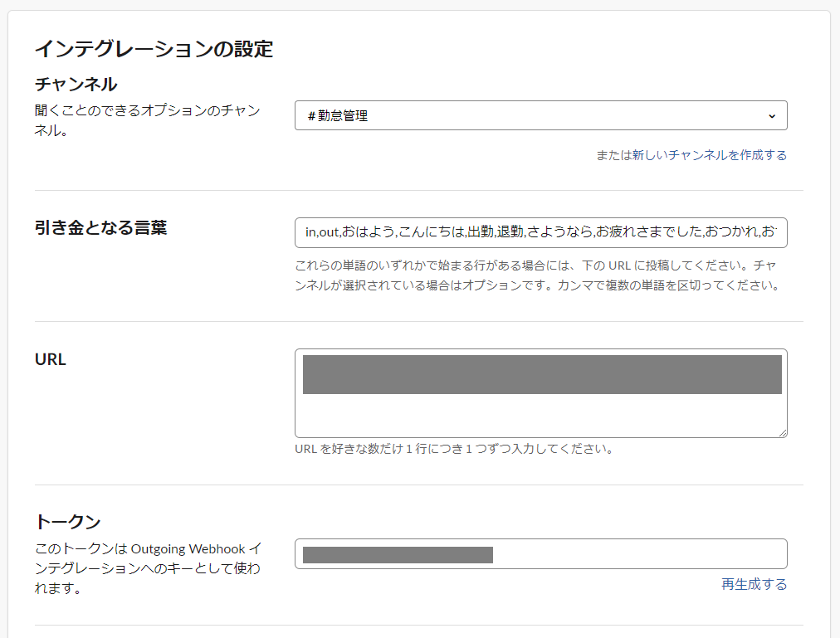The height and width of the screenshot is (638, 840).
Task: Open the #勤怠管理 channel dropdown
Action: point(540,115)
